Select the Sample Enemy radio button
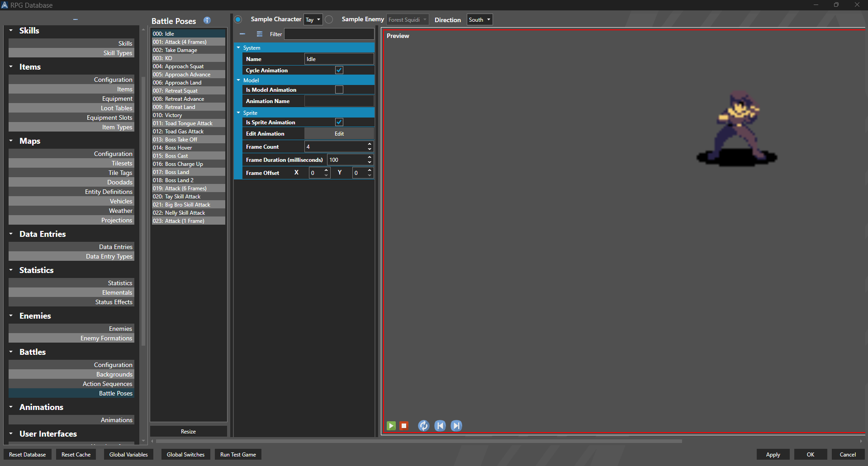Image resolution: width=868 pixels, height=466 pixels. (x=329, y=19)
